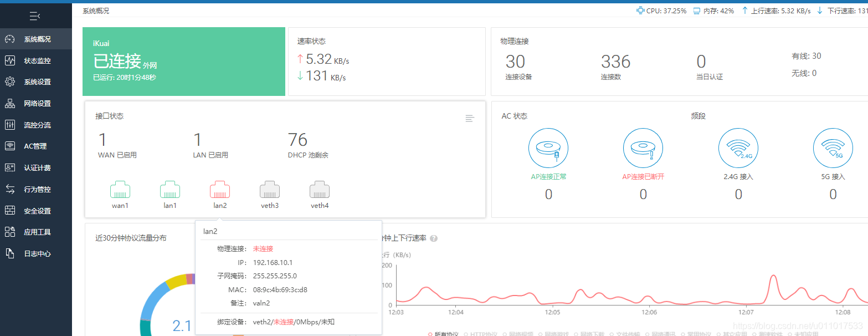
Task: Click the gray veth3 port icon
Action: click(x=270, y=190)
